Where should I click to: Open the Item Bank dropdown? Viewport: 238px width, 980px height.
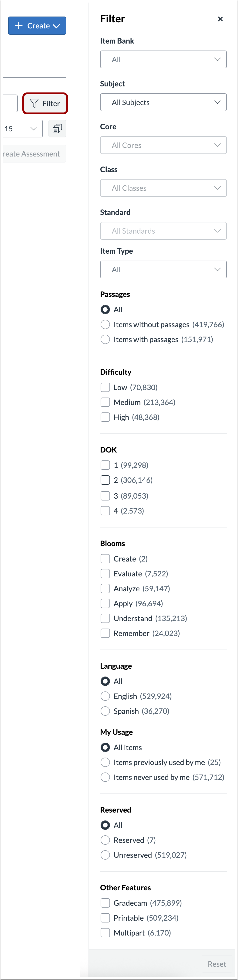tap(163, 59)
